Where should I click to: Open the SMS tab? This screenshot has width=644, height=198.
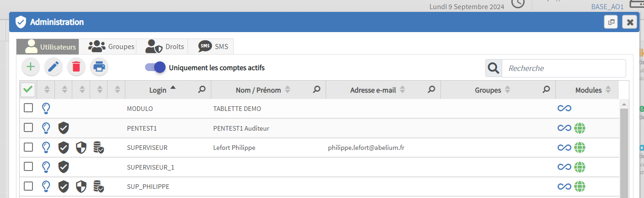tap(214, 47)
